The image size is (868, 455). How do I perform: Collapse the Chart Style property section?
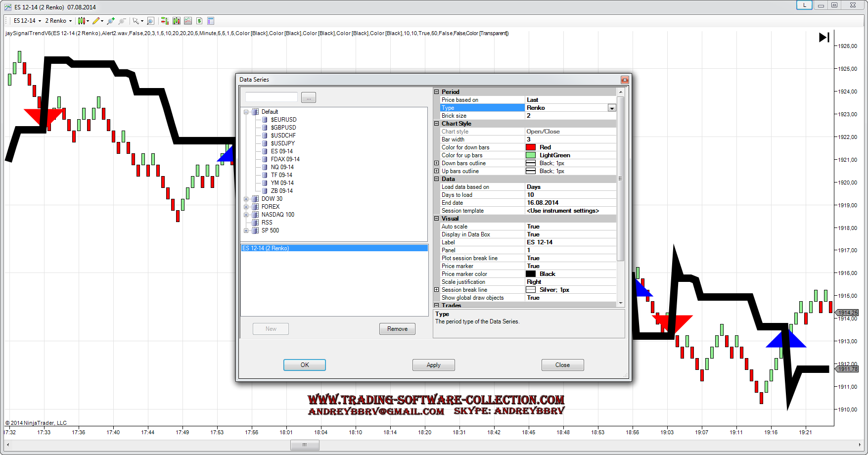coord(437,124)
